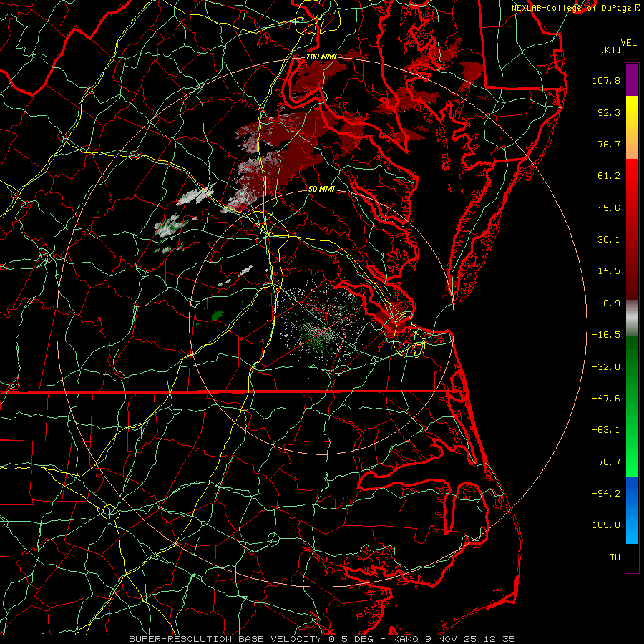Click the TH legend label
Image resolution: width=644 pixels, height=644 pixels.
click(615, 557)
